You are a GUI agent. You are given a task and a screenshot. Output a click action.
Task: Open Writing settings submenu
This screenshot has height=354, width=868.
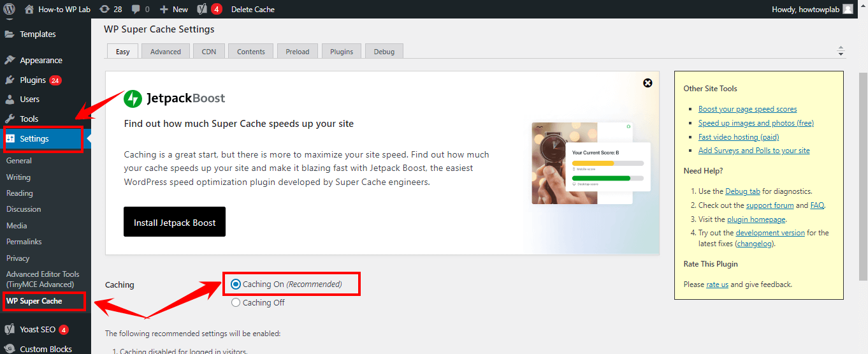(x=18, y=177)
